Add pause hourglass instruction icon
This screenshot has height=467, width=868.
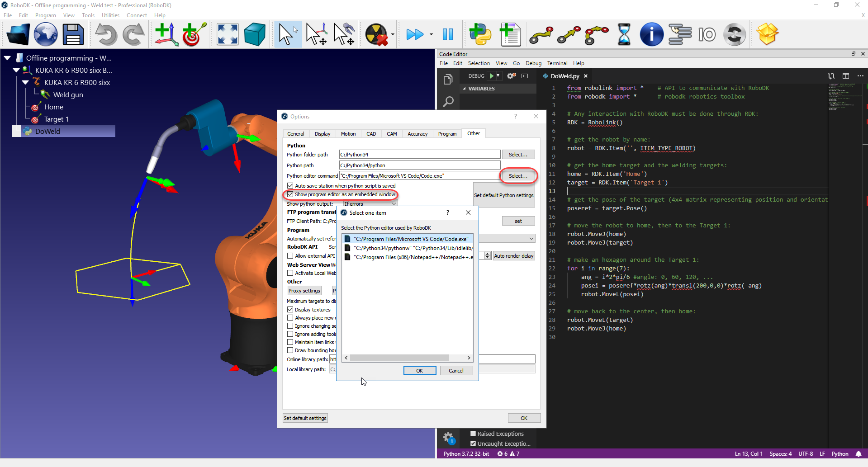624,34
